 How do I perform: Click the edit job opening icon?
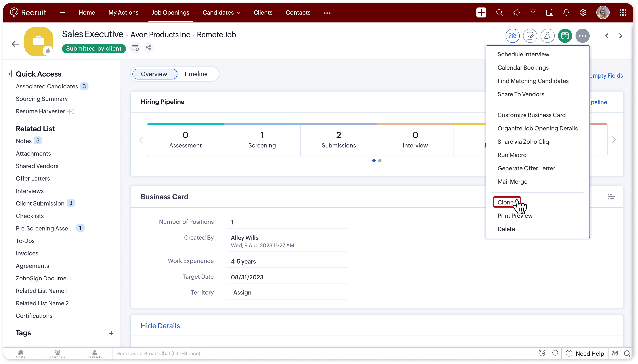tap(530, 36)
